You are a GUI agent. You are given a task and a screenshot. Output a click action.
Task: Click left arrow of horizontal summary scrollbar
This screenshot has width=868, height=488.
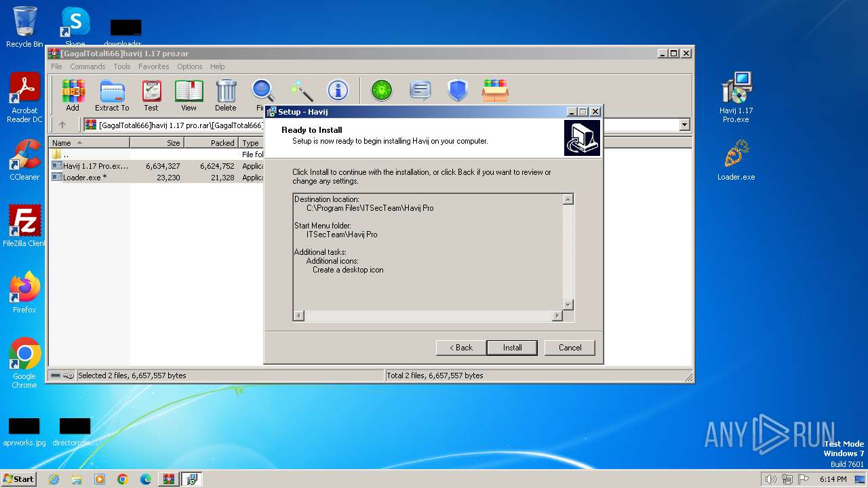pyautogui.click(x=299, y=316)
